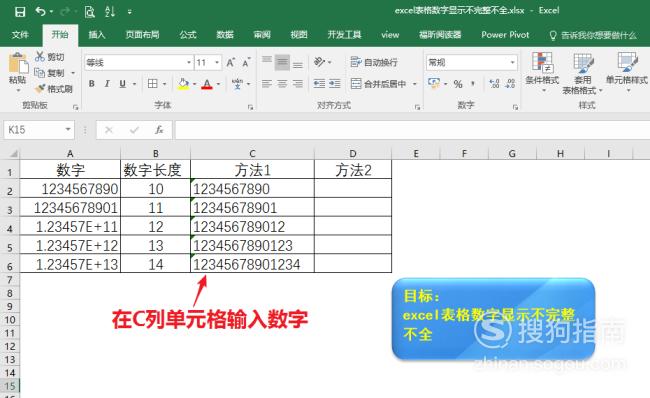Open Print Preview from quick access toolbar
The height and width of the screenshot is (398, 650).
click(90, 12)
